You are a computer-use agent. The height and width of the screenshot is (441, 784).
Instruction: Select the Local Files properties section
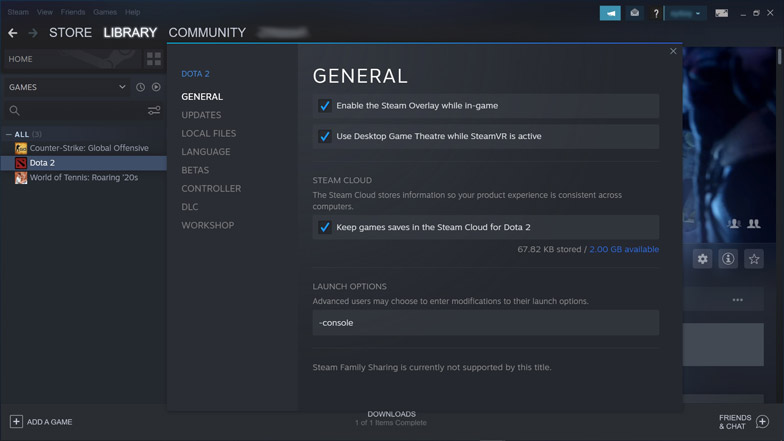(x=208, y=134)
